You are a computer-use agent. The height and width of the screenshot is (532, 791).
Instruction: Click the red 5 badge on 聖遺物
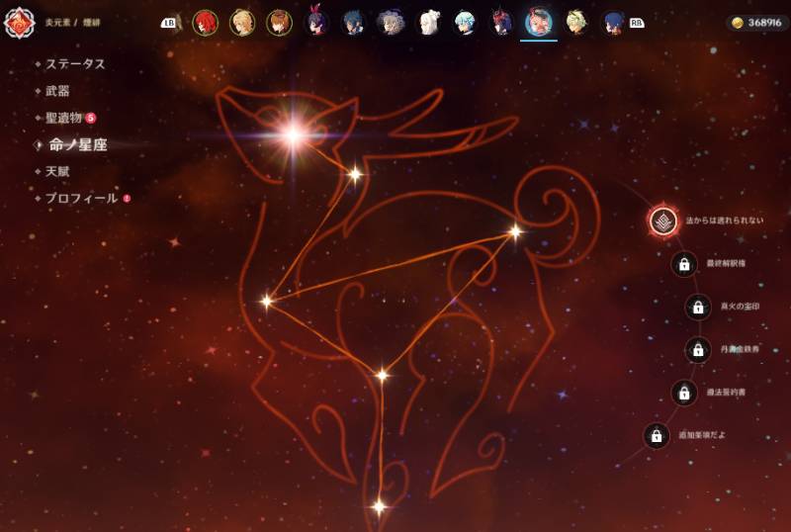[x=91, y=118]
